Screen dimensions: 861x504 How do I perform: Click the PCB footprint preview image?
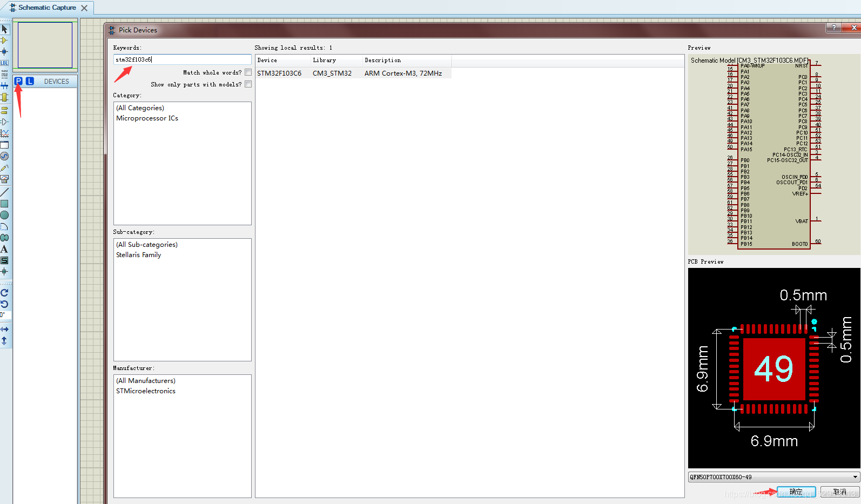coord(774,368)
